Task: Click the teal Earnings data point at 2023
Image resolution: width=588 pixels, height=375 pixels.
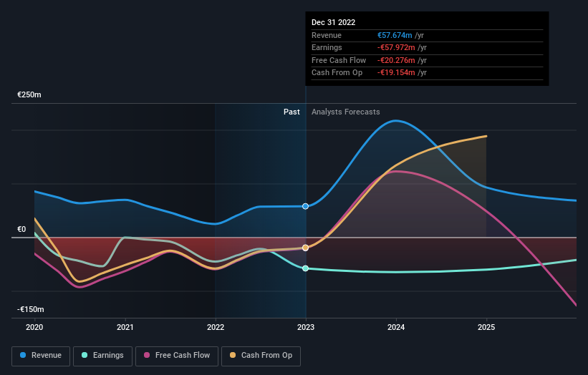Action: pyautogui.click(x=305, y=268)
